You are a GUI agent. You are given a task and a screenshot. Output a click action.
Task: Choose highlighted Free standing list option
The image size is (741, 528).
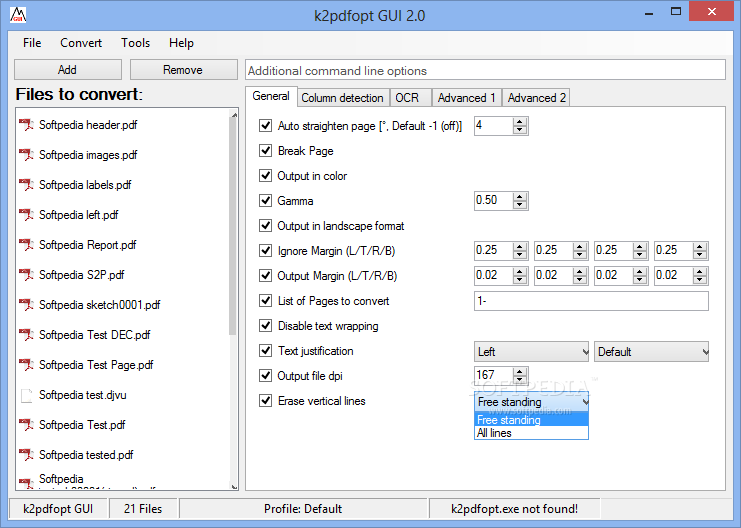531,420
